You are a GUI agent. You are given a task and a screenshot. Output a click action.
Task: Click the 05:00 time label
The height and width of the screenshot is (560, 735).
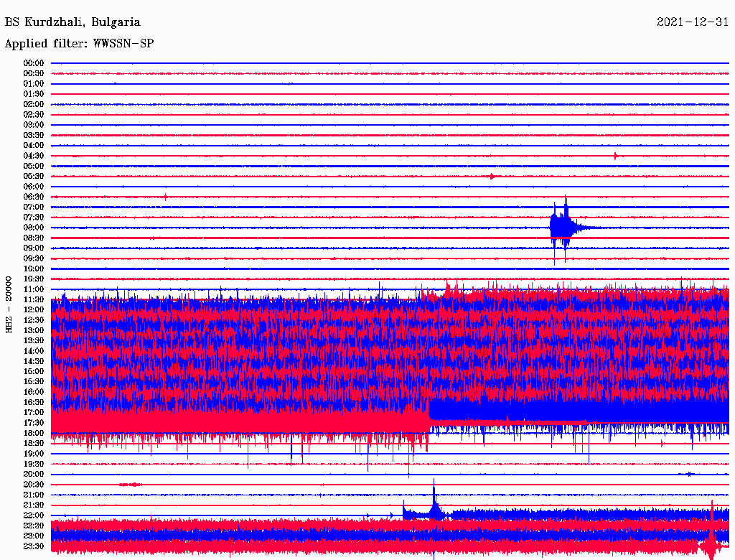34,166
